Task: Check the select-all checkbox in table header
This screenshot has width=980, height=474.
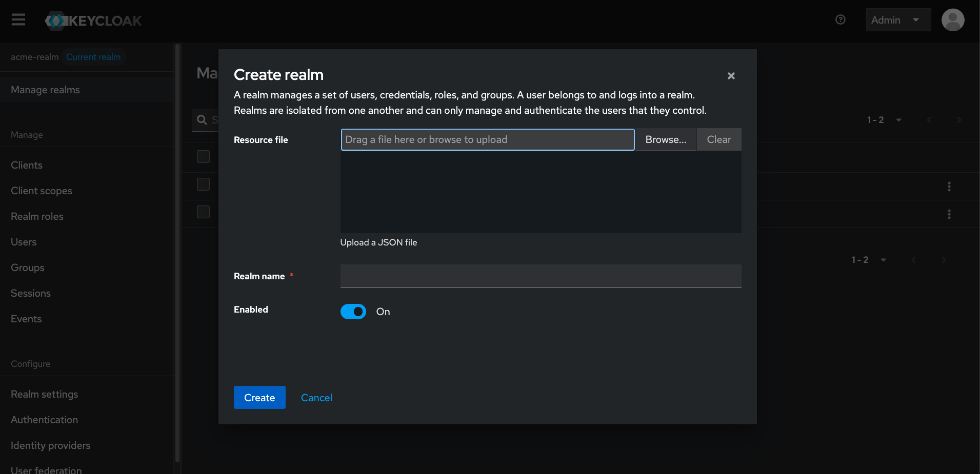Action: click(204, 157)
